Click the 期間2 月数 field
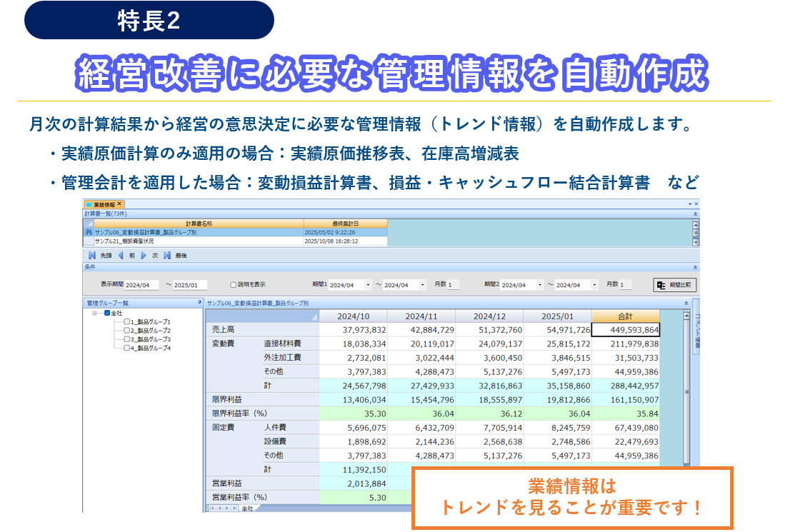Viewport: 790px width, 532px height. pyautogui.click(x=625, y=285)
